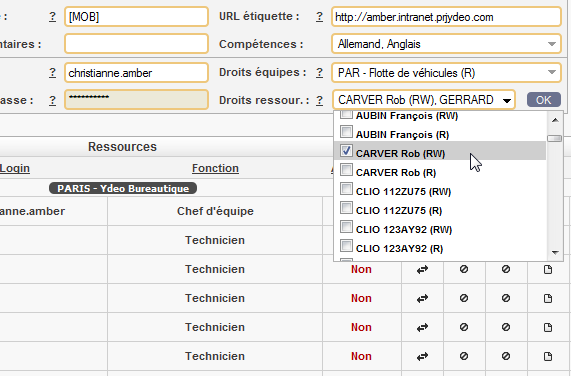Screen dimensions: 571x376
Task: Select the CLIO 123AY92 (R) checkbox
Action: pos(346,245)
